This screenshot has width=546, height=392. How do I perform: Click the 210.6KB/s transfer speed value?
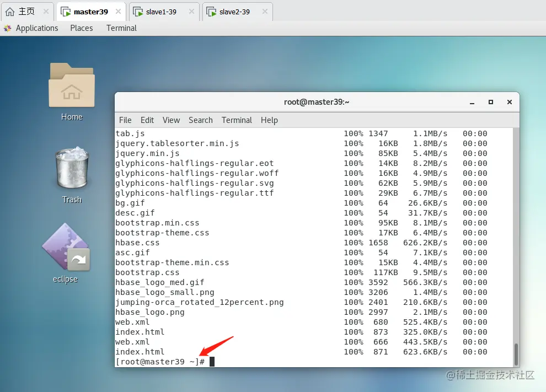click(x=425, y=302)
